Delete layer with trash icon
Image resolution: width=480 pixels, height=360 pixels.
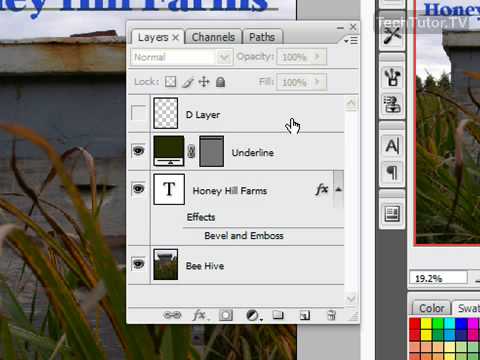click(331, 315)
